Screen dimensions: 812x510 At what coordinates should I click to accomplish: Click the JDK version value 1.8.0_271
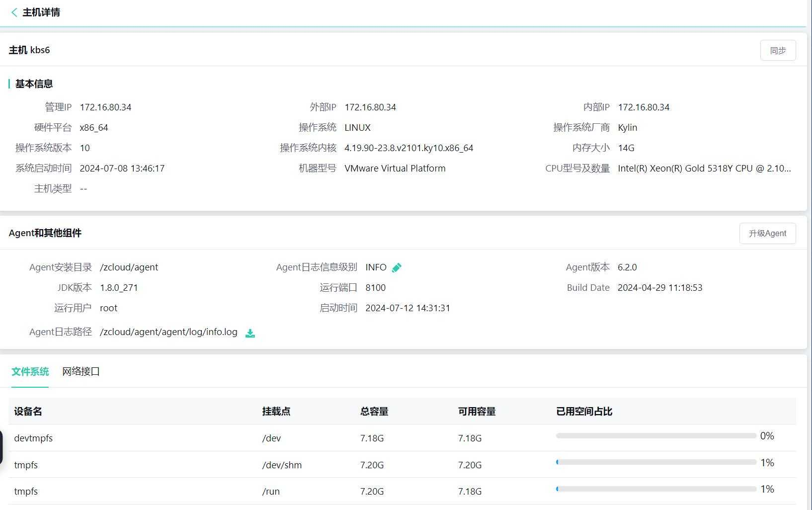pos(119,288)
